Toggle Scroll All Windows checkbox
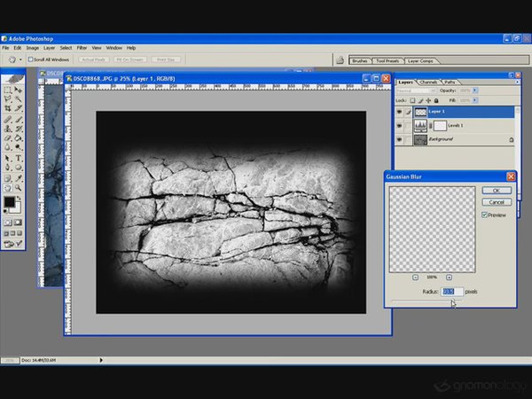Screen dimensions: 532x399 30,59
